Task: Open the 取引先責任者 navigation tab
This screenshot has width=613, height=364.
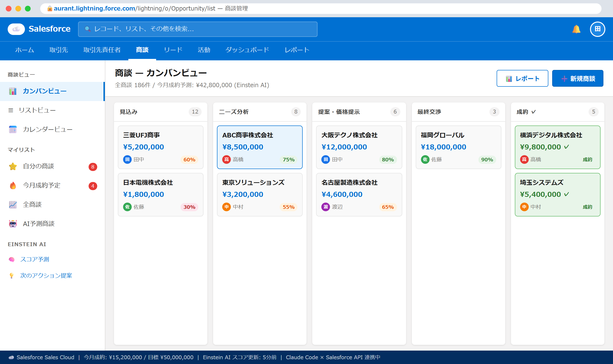Action: (x=102, y=50)
